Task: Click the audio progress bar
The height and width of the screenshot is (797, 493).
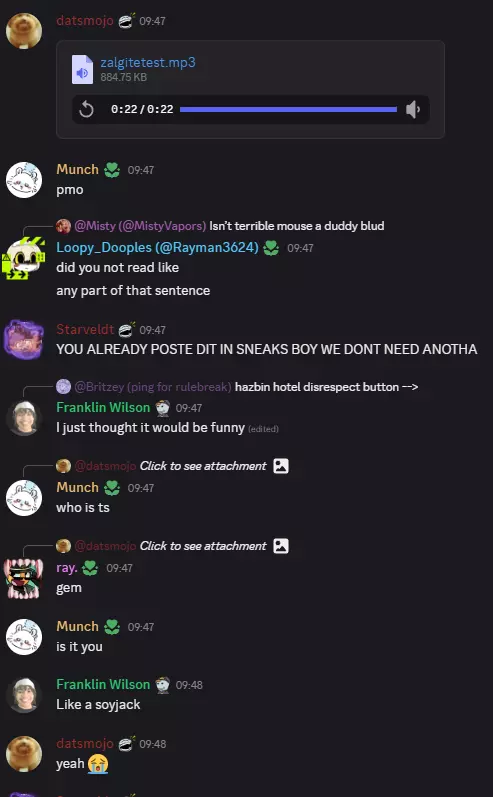Action: coord(288,109)
